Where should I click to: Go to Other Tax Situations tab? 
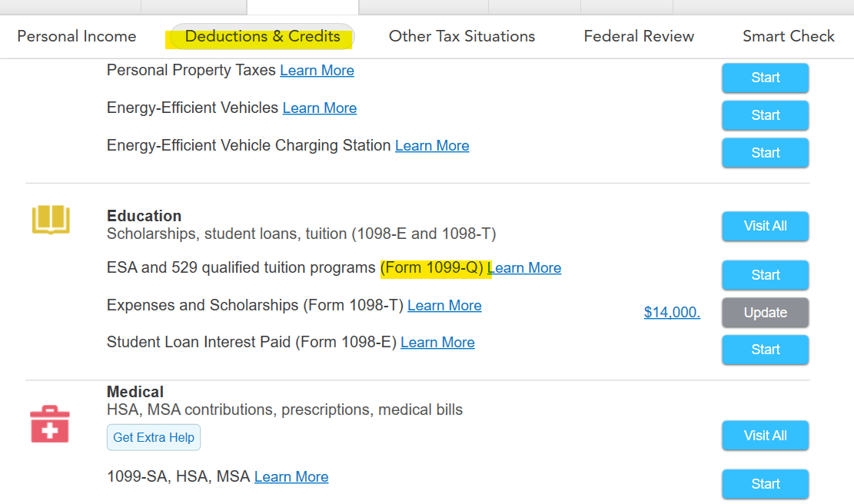pyautogui.click(x=462, y=36)
